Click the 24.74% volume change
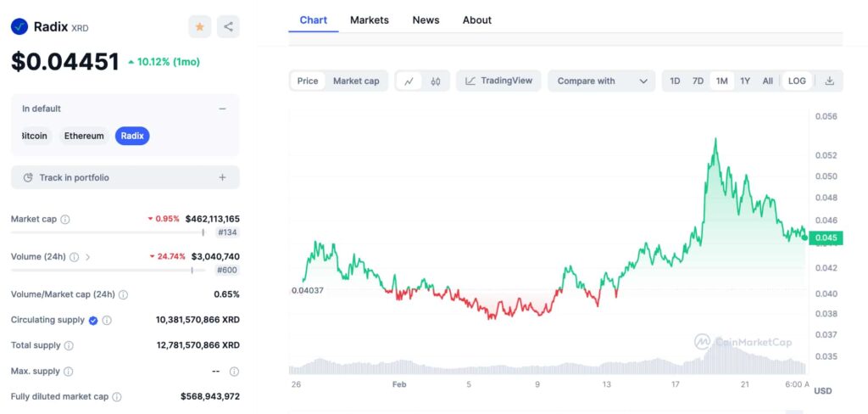Image resolution: width=868 pixels, height=414 pixels. click(168, 256)
